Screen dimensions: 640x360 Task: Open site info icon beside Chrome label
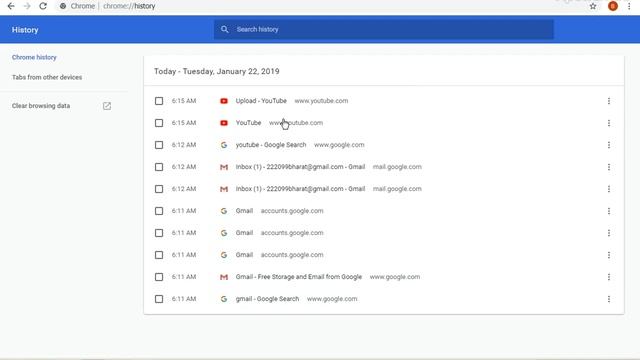click(x=63, y=6)
